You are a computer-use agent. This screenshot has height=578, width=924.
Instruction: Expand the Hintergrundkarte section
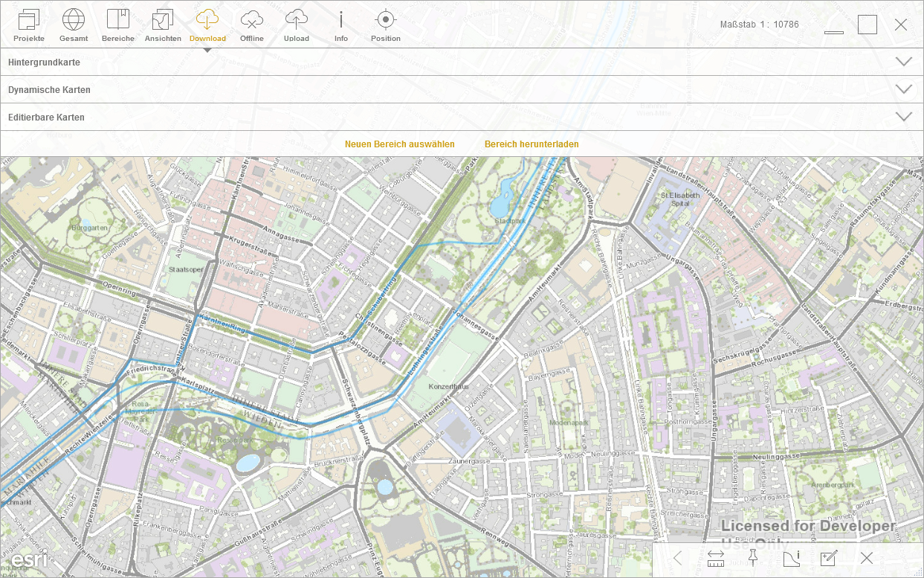click(x=904, y=62)
